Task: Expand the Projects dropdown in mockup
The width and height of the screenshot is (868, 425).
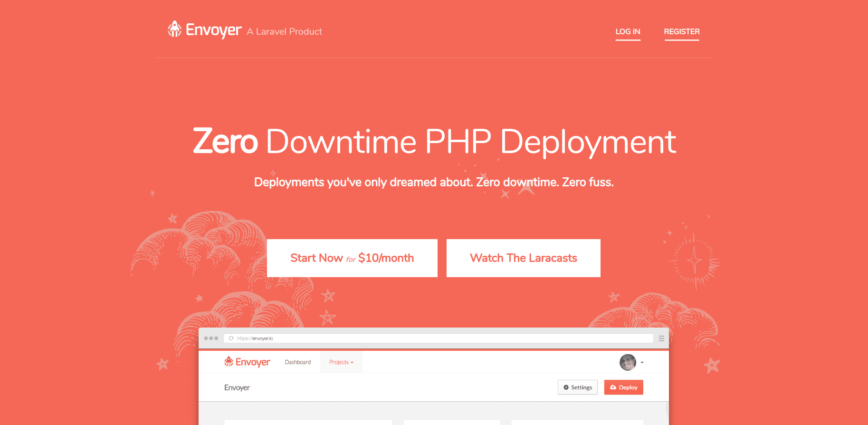Action: (x=341, y=362)
